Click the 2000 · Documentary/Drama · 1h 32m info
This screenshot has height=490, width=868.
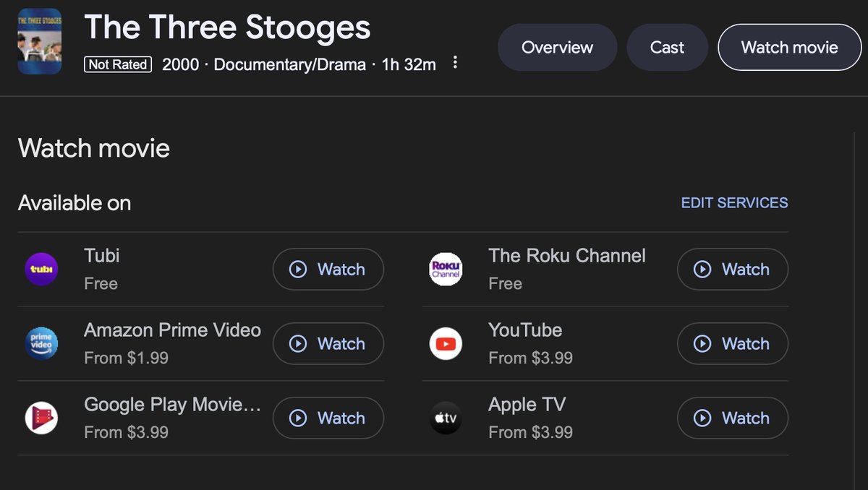[299, 64]
